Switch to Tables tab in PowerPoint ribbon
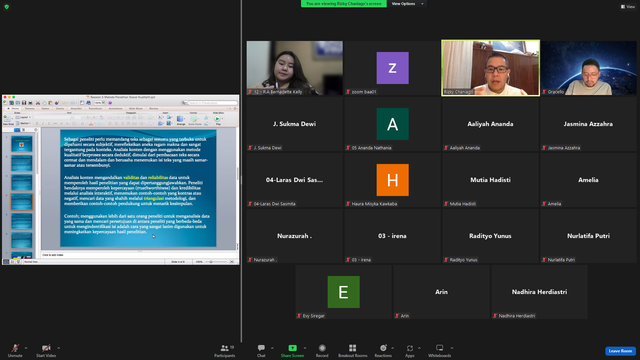This screenshot has width=640, height=360. 45,109
